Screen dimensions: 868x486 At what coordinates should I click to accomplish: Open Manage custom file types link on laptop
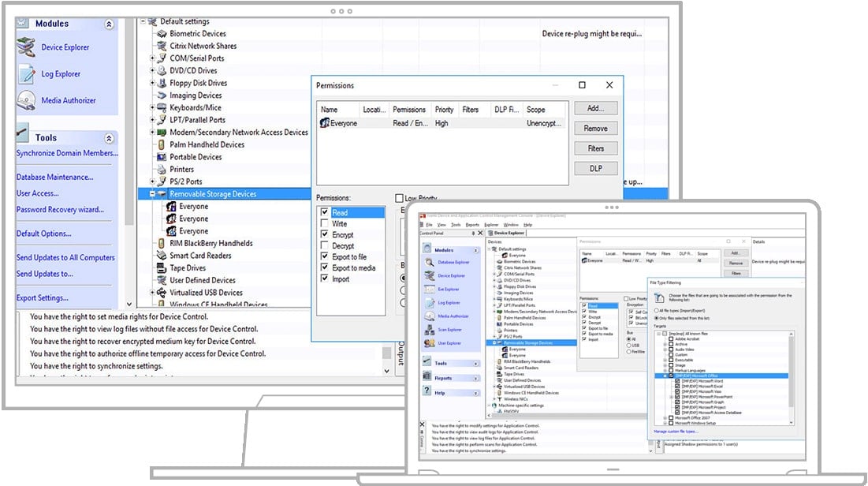click(676, 431)
